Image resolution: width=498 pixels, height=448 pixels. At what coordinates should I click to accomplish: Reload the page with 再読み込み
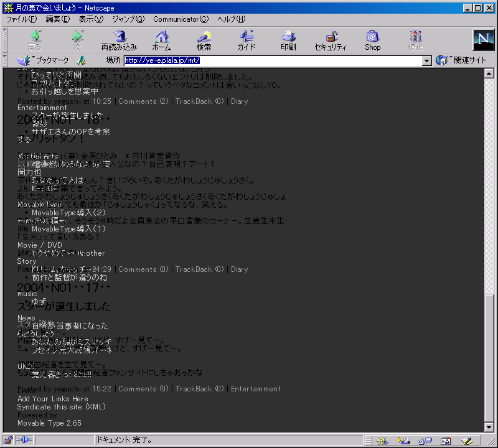tap(119, 40)
